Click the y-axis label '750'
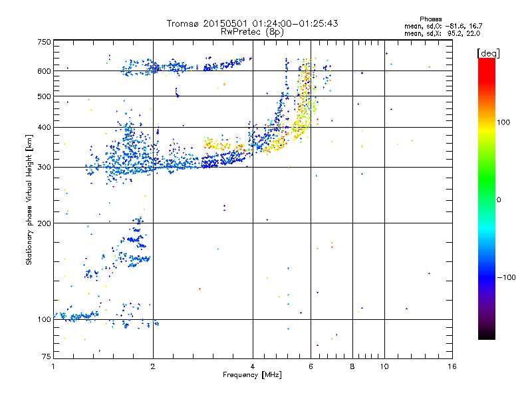532x399 pixels. coord(44,42)
